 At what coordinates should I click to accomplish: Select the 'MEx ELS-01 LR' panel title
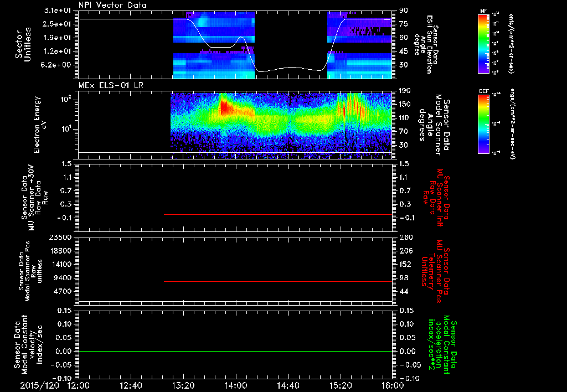[x=111, y=85]
